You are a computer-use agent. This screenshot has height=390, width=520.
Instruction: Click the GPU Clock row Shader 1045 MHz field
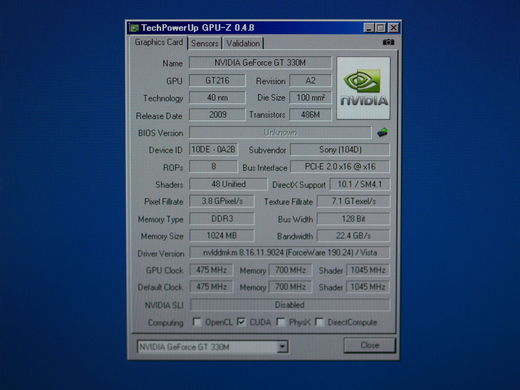pyautogui.click(x=368, y=270)
